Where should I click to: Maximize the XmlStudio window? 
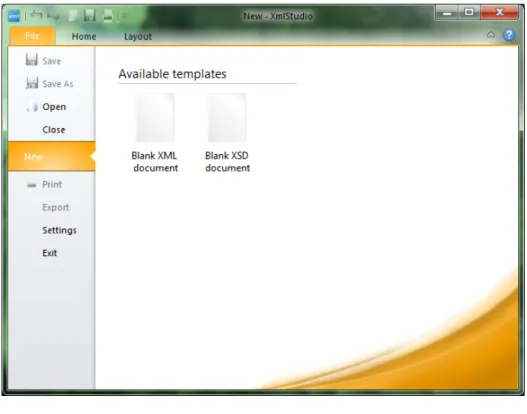(469, 12)
